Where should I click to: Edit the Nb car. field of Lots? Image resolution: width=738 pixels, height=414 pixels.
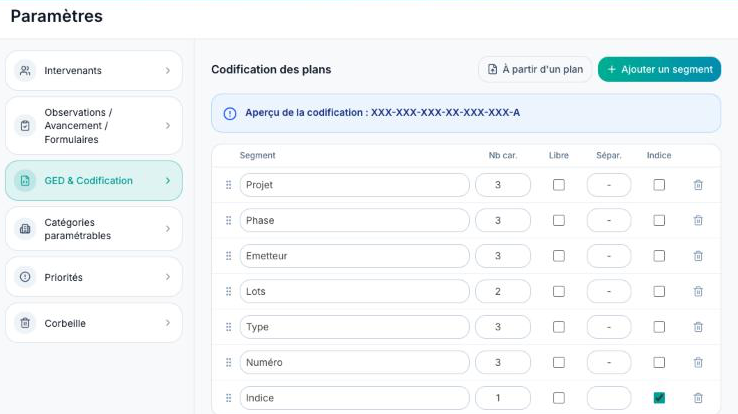point(503,291)
